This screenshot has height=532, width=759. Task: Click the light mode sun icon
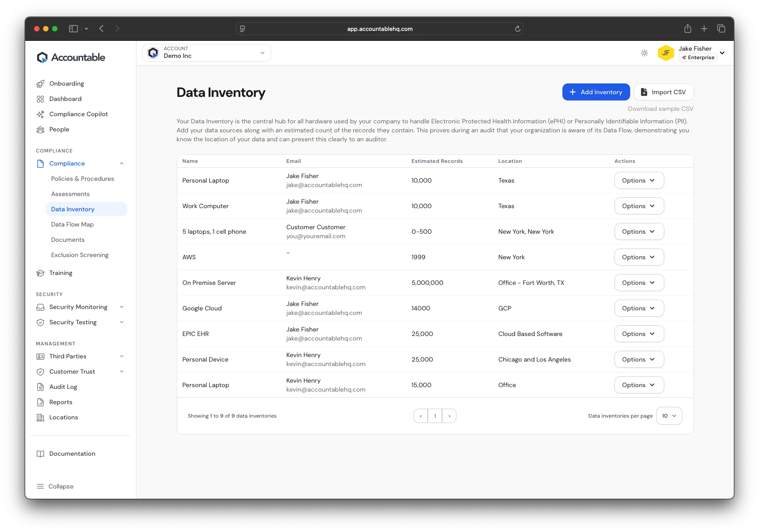pos(645,53)
